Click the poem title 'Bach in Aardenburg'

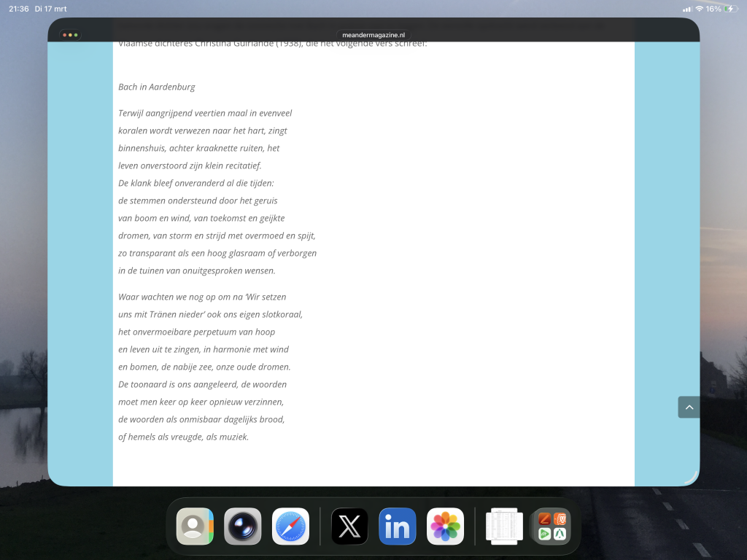[x=157, y=87]
